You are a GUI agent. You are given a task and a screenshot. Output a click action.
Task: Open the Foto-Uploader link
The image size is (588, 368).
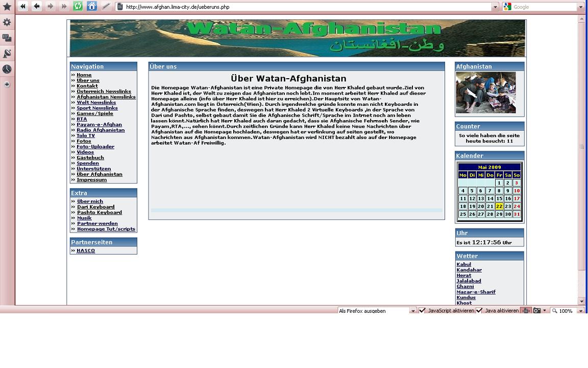pos(95,147)
